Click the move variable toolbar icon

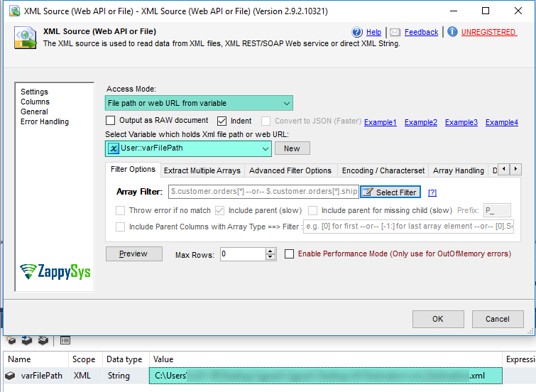click(x=27, y=340)
